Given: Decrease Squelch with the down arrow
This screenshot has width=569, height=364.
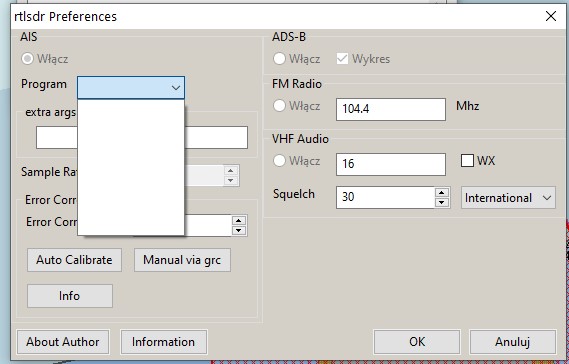Looking at the screenshot, I should [x=442, y=203].
